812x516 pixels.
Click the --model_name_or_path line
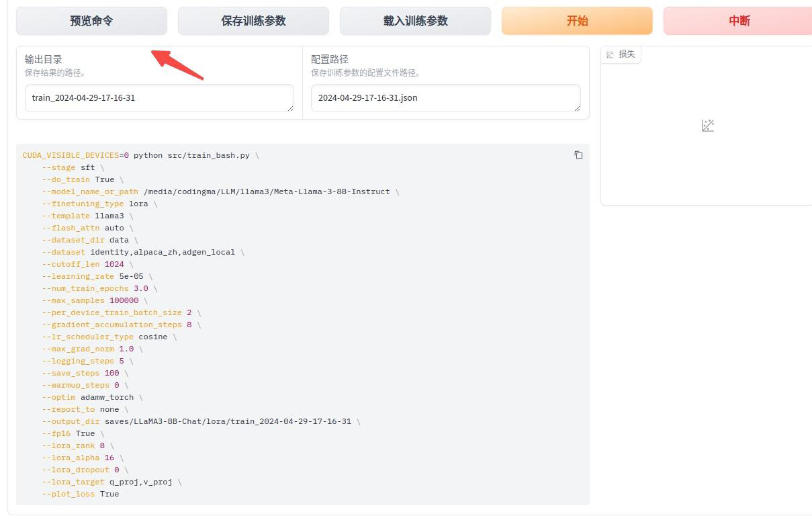point(220,191)
